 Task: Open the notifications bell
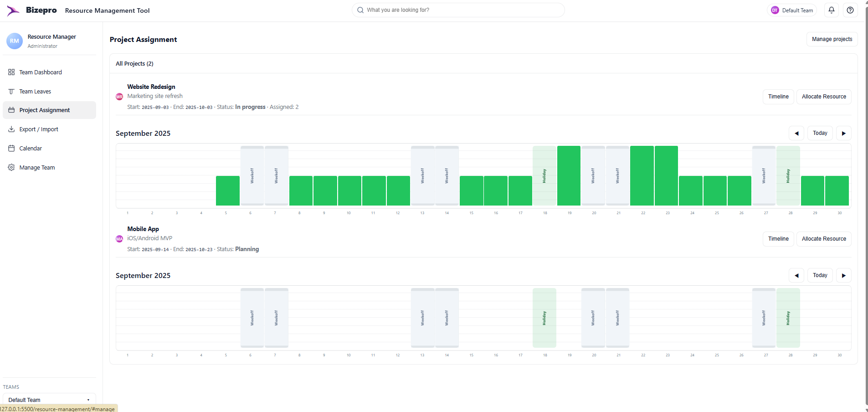pos(831,10)
